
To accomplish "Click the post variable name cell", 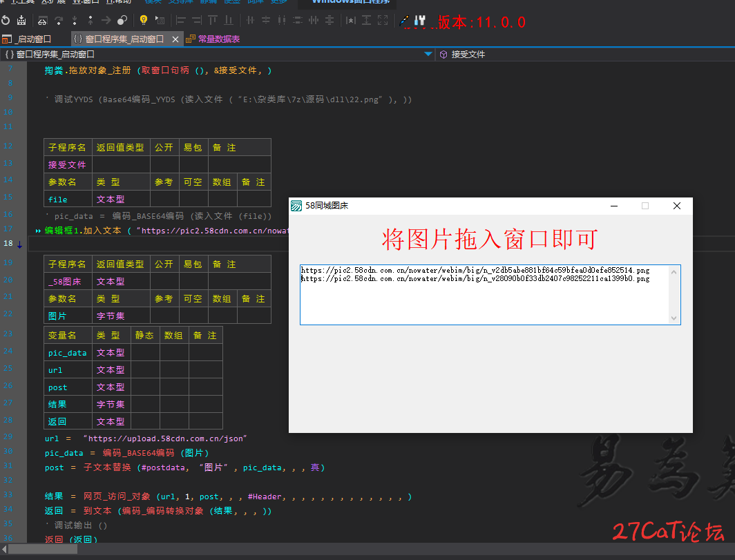I will tap(68, 387).
